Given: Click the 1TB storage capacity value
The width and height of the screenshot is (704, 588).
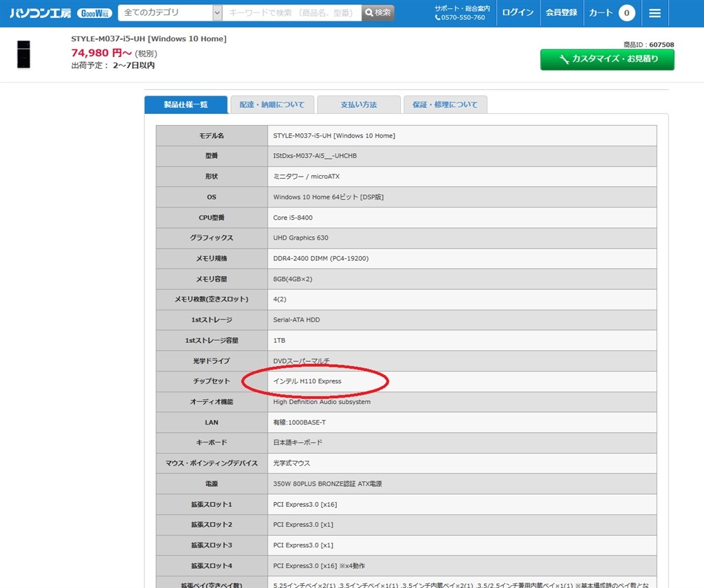Looking at the screenshot, I should 279,341.
